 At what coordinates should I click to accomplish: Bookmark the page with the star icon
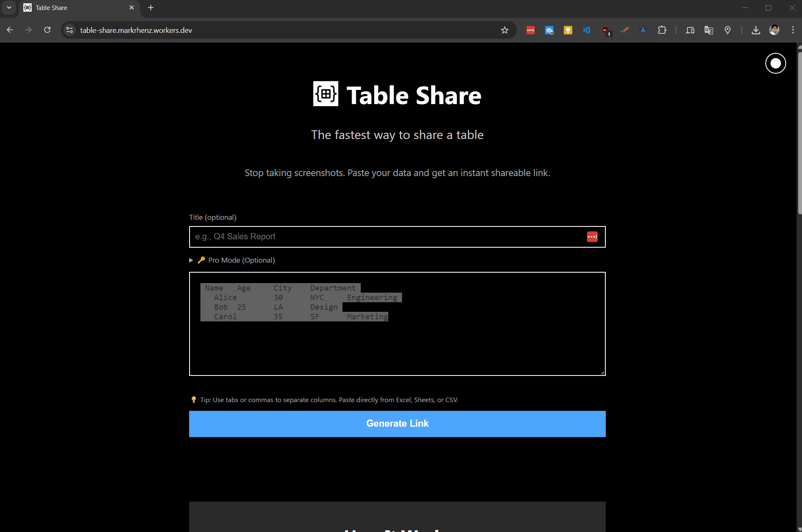505,30
